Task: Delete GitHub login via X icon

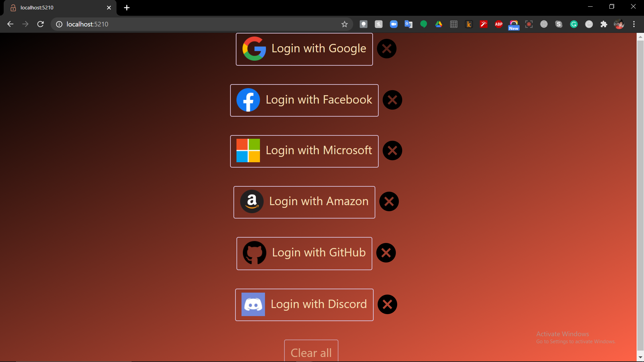Action: [386, 253]
